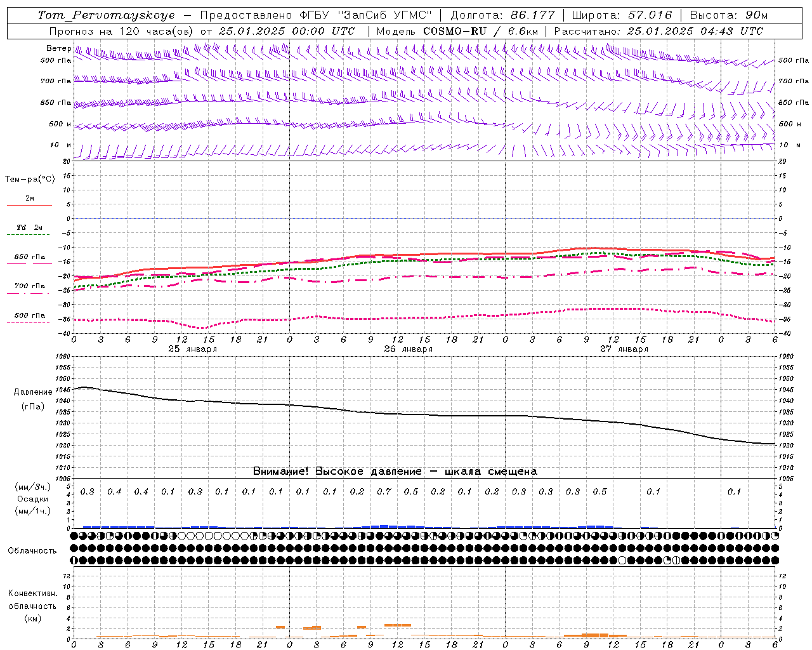Click the (мм/1ч.) unit label
The width and height of the screenshot is (812, 650).
33,511
